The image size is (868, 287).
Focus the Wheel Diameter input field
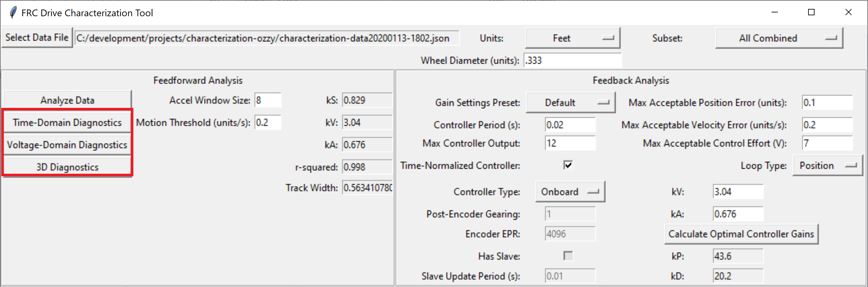tap(572, 61)
